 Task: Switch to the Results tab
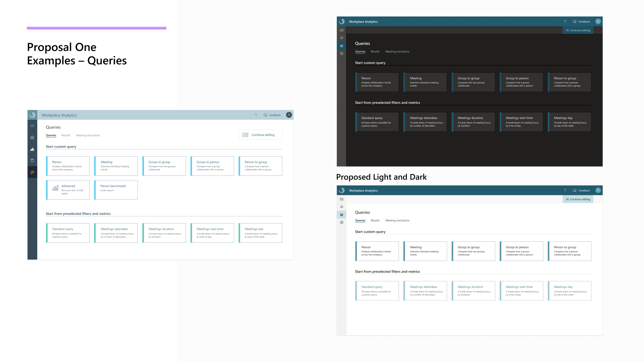coord(66,135)
